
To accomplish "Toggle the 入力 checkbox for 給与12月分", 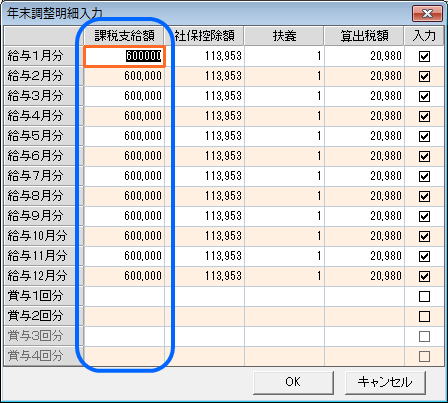I will click(x=424, y=276).
